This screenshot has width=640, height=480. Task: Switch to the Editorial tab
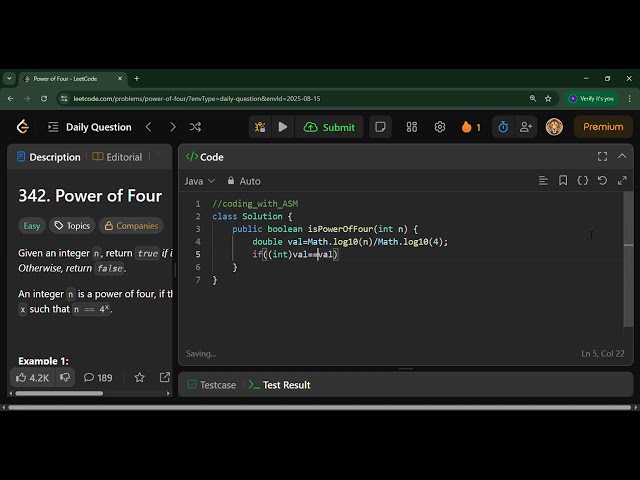pos(118,157)
